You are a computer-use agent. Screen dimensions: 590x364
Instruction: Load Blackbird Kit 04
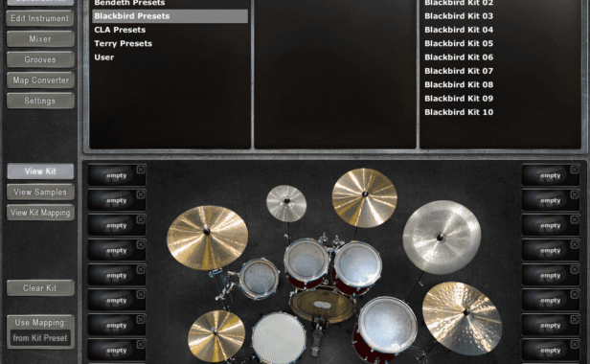pos(459,30)
